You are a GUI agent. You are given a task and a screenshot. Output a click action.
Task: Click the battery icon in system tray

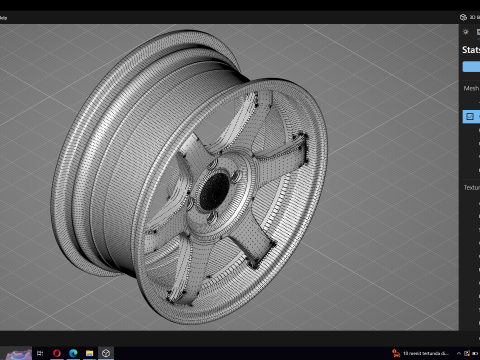475,353
